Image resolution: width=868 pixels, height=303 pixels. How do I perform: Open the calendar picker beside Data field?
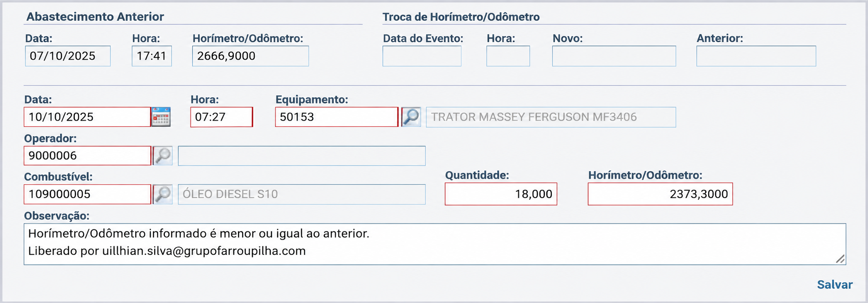click(161, 117)
